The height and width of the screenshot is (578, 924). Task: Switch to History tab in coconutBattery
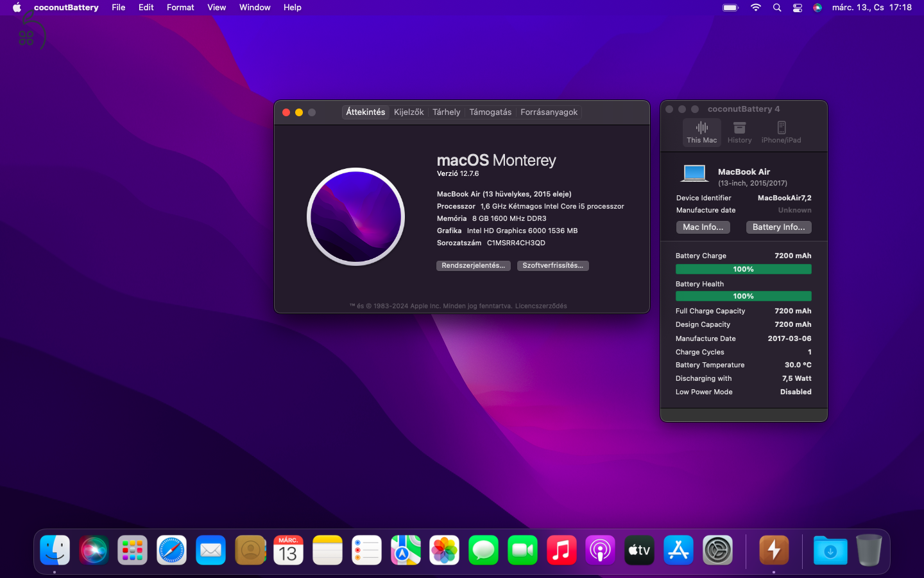[739, 132]
